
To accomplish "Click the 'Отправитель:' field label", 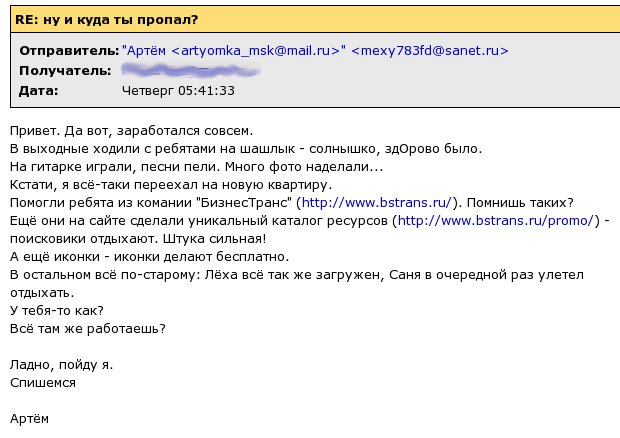I will coord(69,51).
